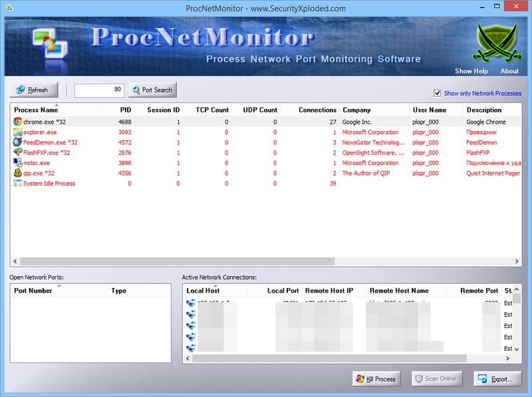Sort by TCP Count column header
This screenshot has height=397, width=532.
pyautogui.click(x=207, y=110)
